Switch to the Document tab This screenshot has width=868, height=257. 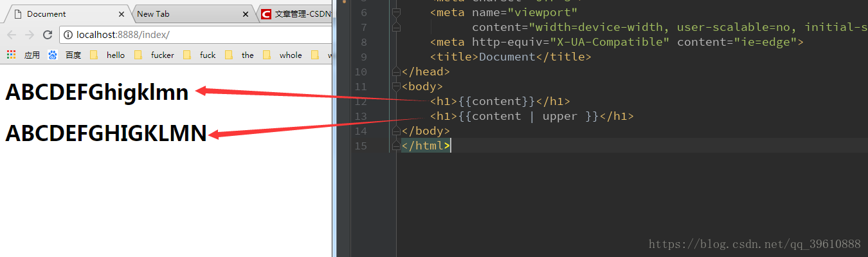click(68, 14)
